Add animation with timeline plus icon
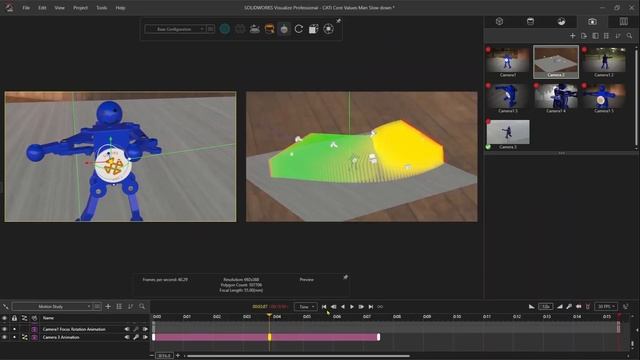Screen dimensions: 640x360 tap(108, 307)
